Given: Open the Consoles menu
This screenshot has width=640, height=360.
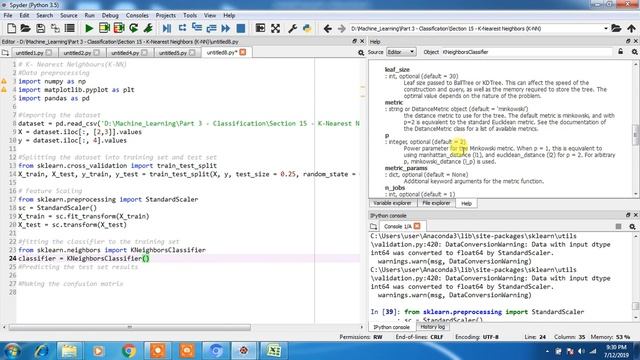Looking at the screenshot, I should [137, 15].
